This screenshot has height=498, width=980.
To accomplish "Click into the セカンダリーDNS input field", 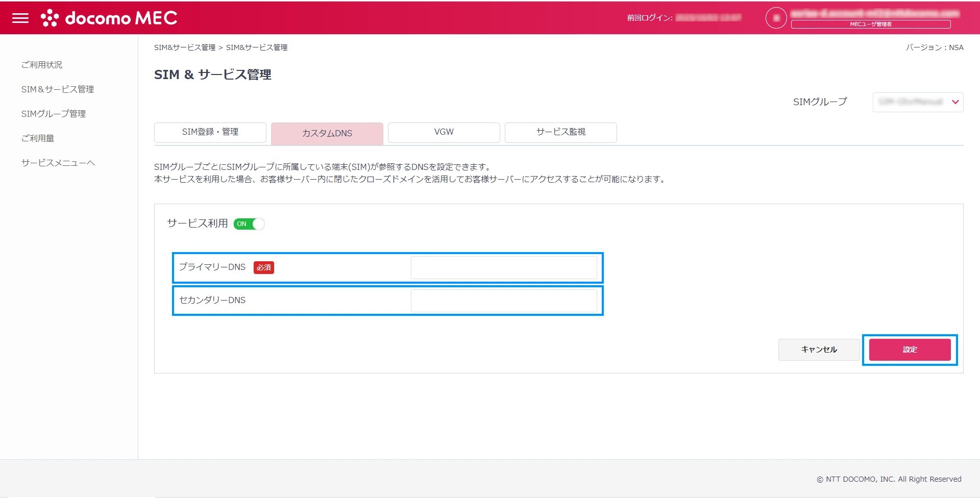I will (x=503, y=301).
